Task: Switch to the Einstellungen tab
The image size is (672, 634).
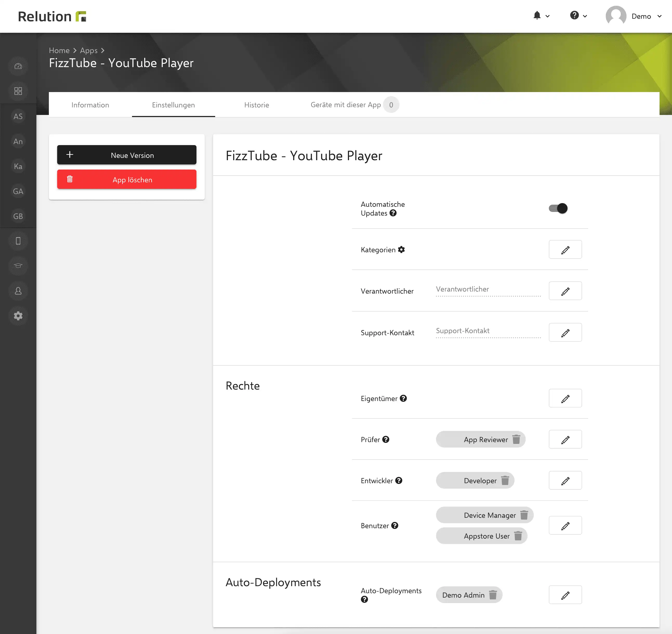Action: click(173, 105)
